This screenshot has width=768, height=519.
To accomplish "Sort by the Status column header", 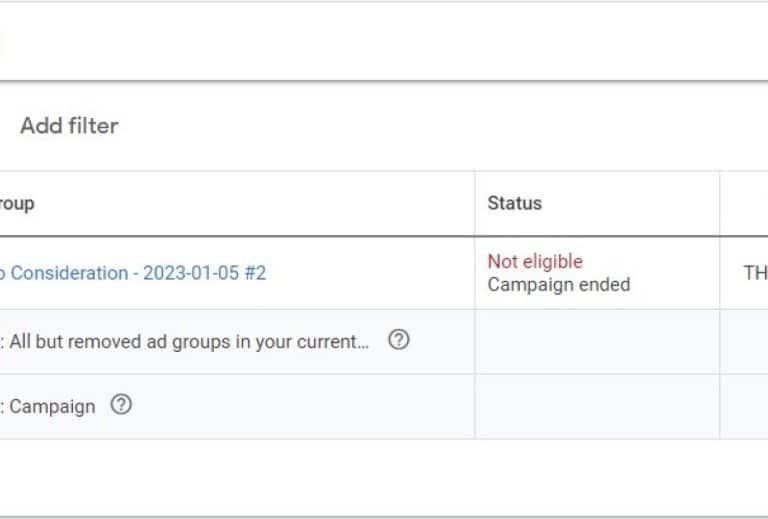I will pyautogui.click(x=514, y=203).
